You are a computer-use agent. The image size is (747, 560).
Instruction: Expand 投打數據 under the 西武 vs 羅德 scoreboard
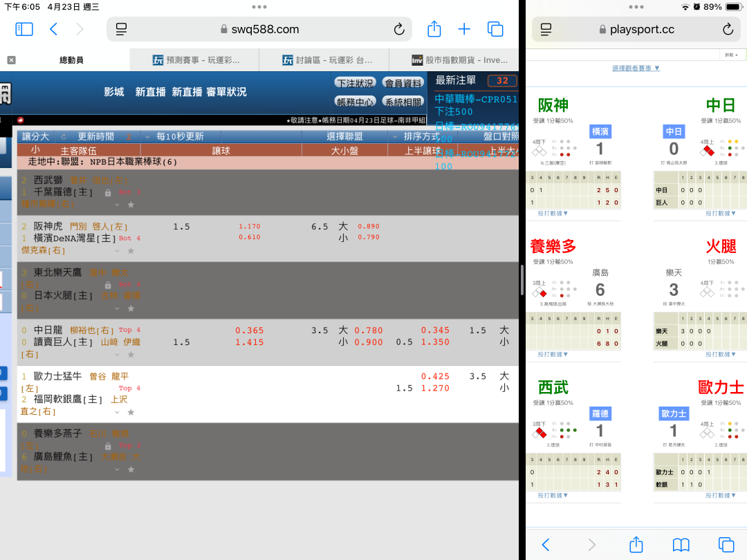pos(553,495)
